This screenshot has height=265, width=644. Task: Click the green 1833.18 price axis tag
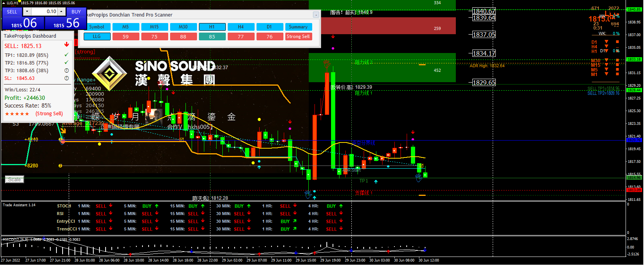pos(634,60)
